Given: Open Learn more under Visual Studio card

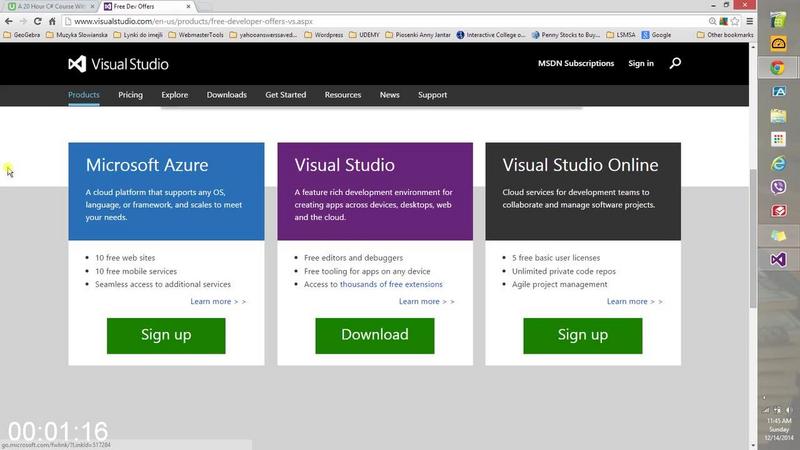Looking at the screenshot, I should click(427, 302).
